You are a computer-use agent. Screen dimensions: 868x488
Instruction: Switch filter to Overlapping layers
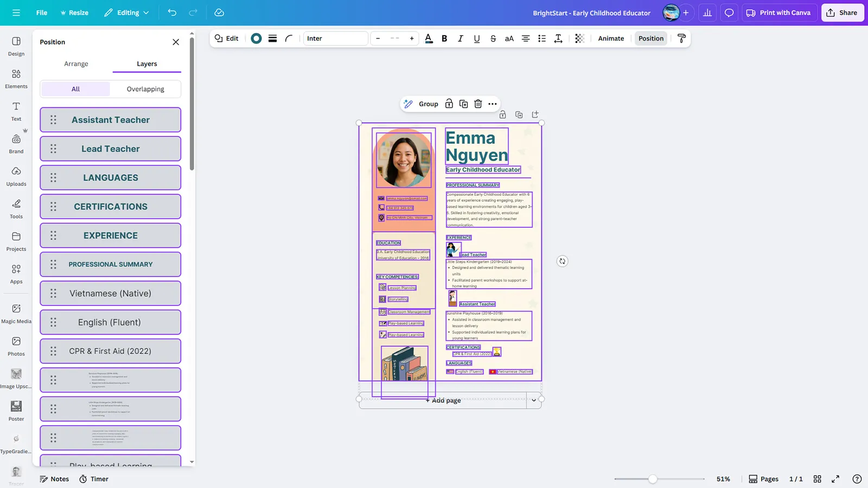[x=145, y=89]
